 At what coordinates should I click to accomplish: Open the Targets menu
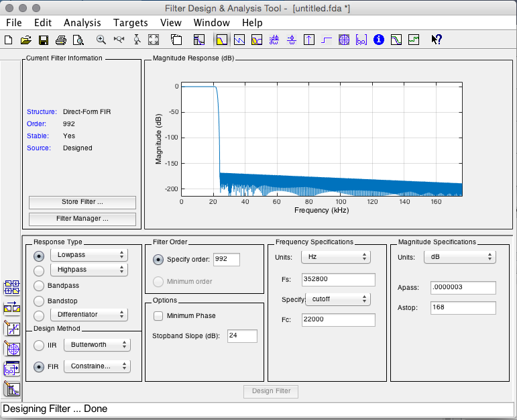(131, 23)
